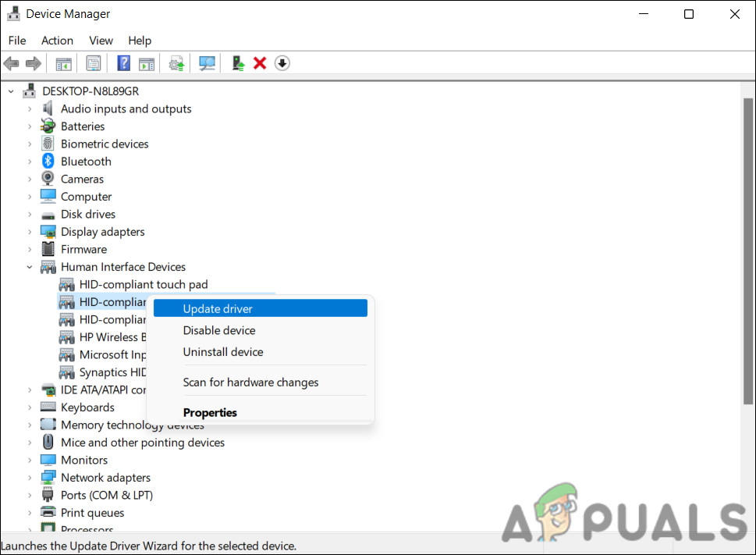Open the Action menu
This screenshot has height=555, width=756.
[x=57, y=40]
